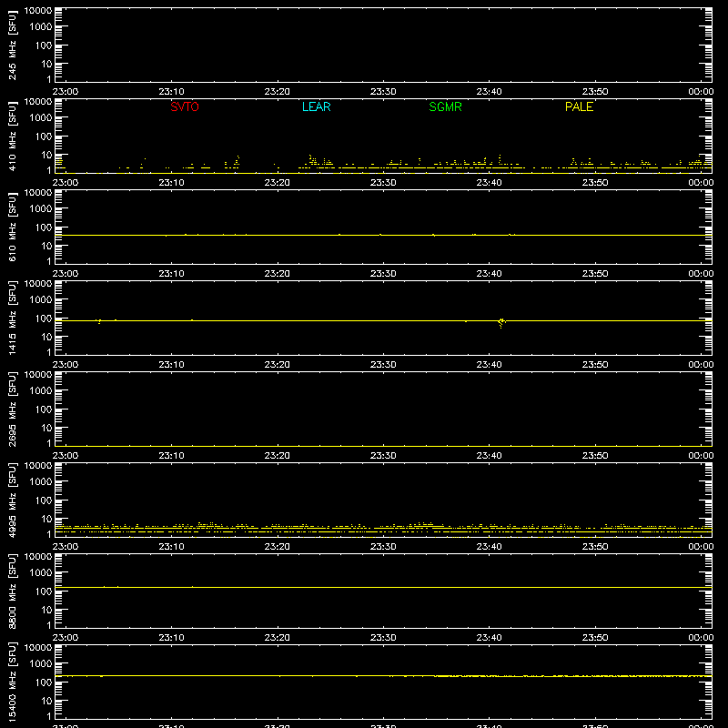
Task: Select the 410 MHz [SFU] axis title
Action: (x=12, y=136)
